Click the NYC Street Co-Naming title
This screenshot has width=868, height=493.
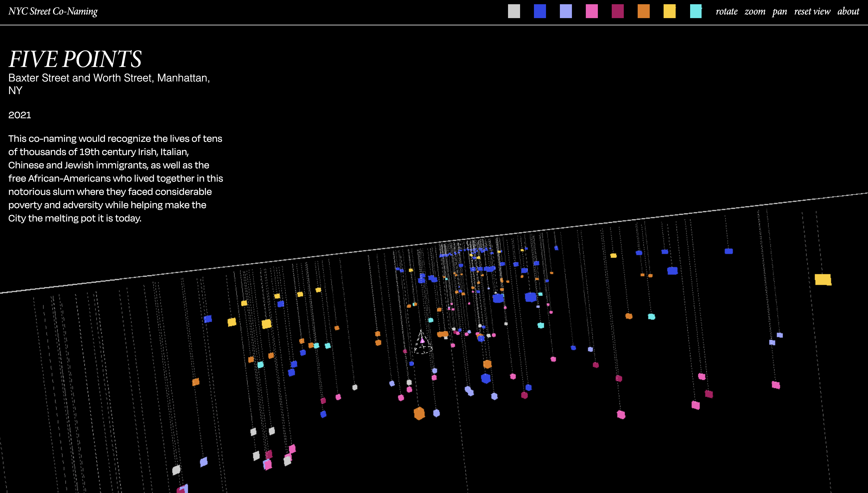[53, 11]
